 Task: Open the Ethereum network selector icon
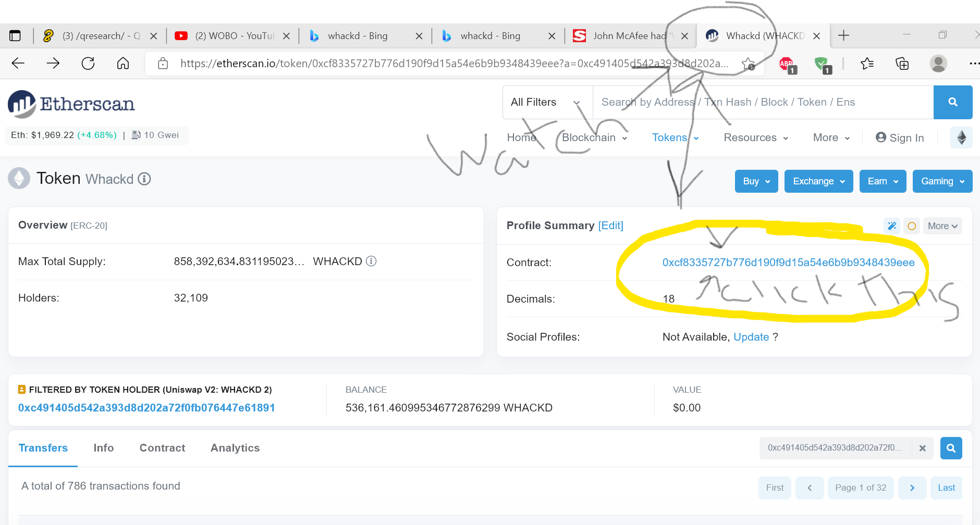click(x=961, y=137)
